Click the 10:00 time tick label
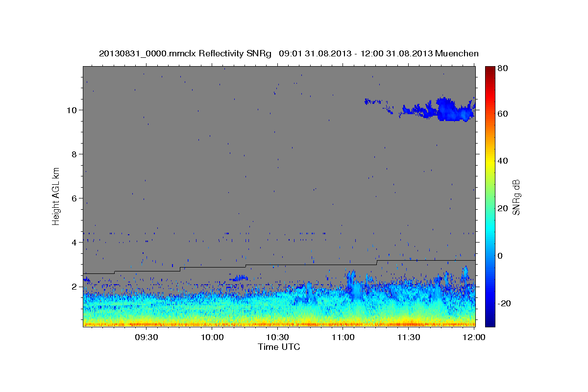This screenshot has height=392, width=588. tap(212, 338)
